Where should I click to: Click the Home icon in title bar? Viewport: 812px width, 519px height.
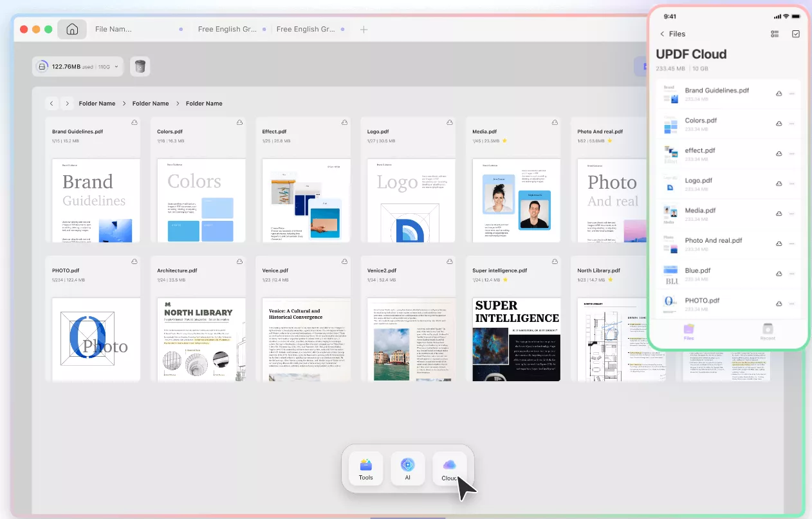[72, 30]
